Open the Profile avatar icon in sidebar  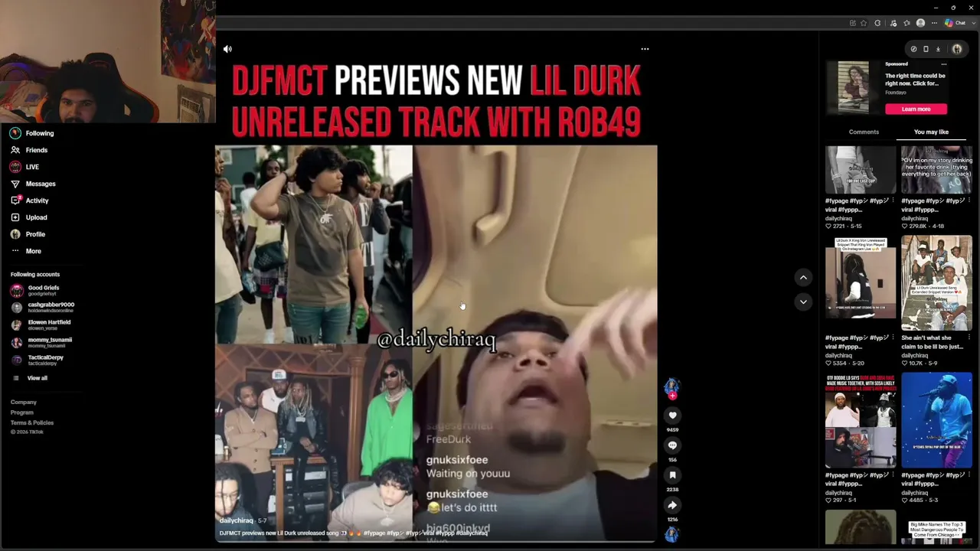[15, 234]
